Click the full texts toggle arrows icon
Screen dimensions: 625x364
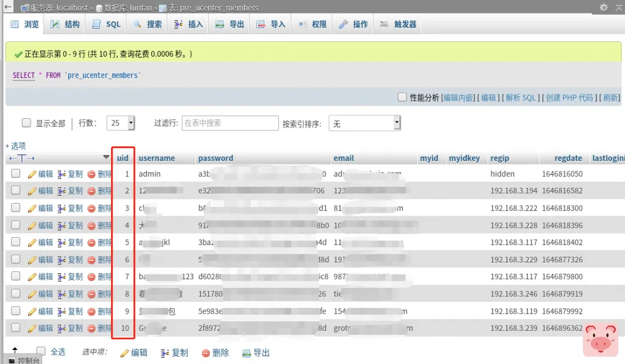click(x=22, y=159)
